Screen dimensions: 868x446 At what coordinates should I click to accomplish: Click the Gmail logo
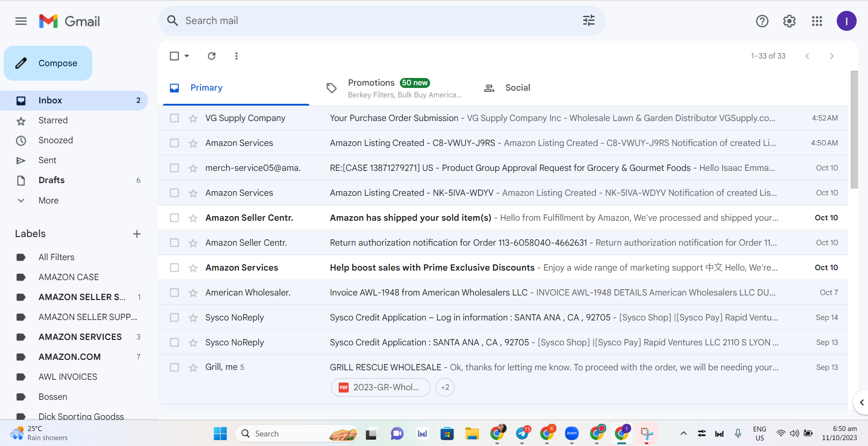69,21
